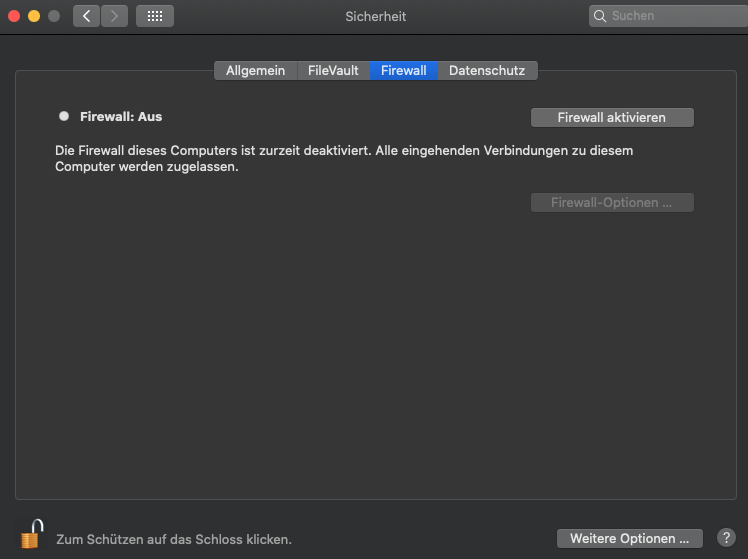
Task: Click the padlock icon to lock settings
Action: click(32, 534)
